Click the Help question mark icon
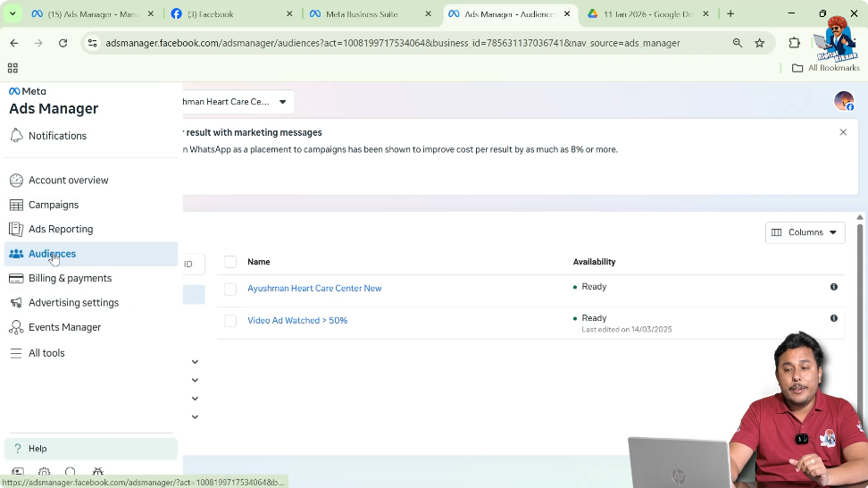This screenshot has width=868, height=488. pos(18,449)
